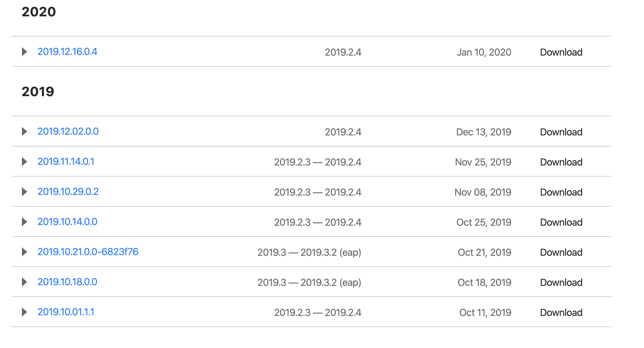Download the 2019.11.14.0.1 release
This screenshot has height=348, width=644.
click(561, 162)
